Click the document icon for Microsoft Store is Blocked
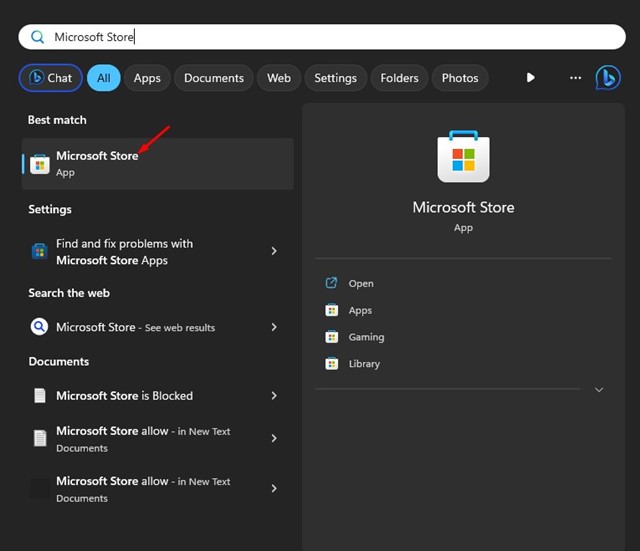The width and height of the screenshot is (640, 551). (x=40, y=395)
